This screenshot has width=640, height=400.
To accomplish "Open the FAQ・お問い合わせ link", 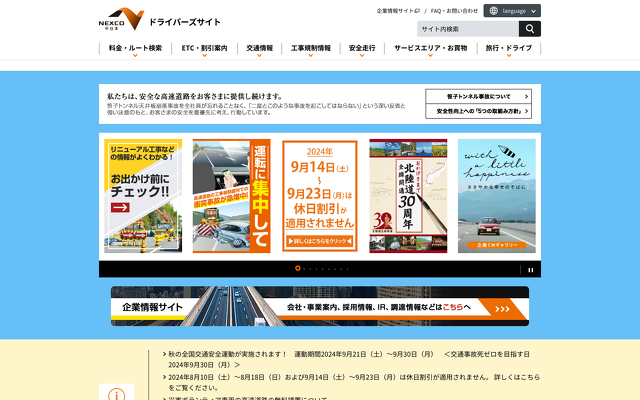I will click(454, 11).
